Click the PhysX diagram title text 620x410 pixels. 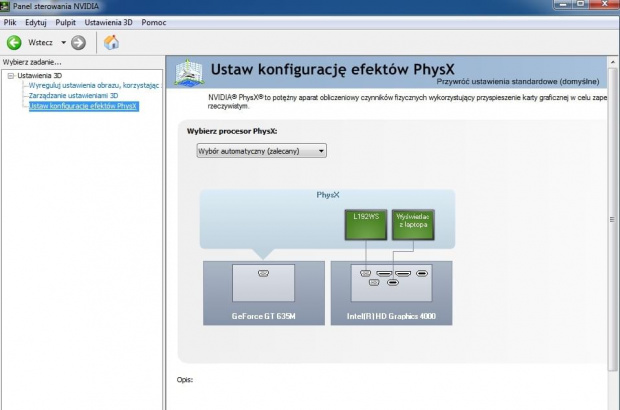[x=328, y=195]
